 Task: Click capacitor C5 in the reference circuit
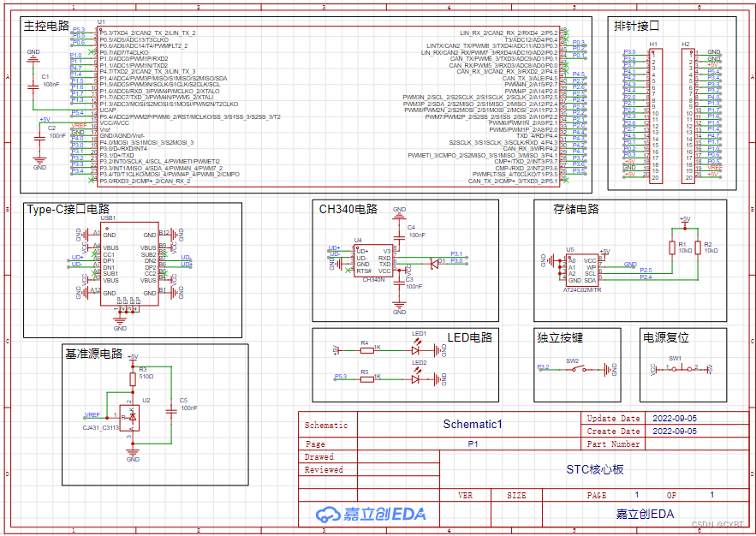pyautogui.click(x=171, y=411)
